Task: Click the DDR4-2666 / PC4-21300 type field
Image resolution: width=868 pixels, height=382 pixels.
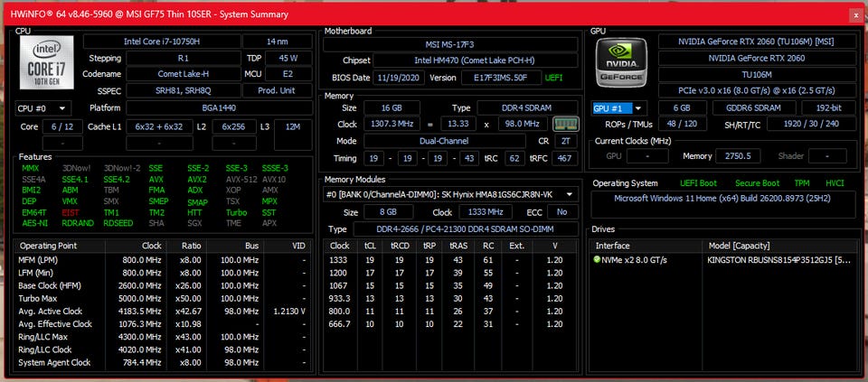Action: coord(466,228)
